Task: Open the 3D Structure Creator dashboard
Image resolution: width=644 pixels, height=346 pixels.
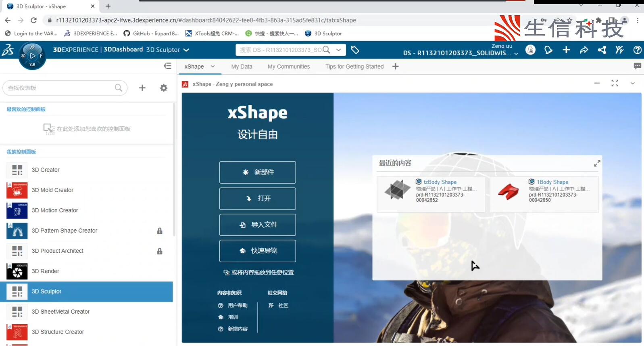Action: tap(86, 332)
